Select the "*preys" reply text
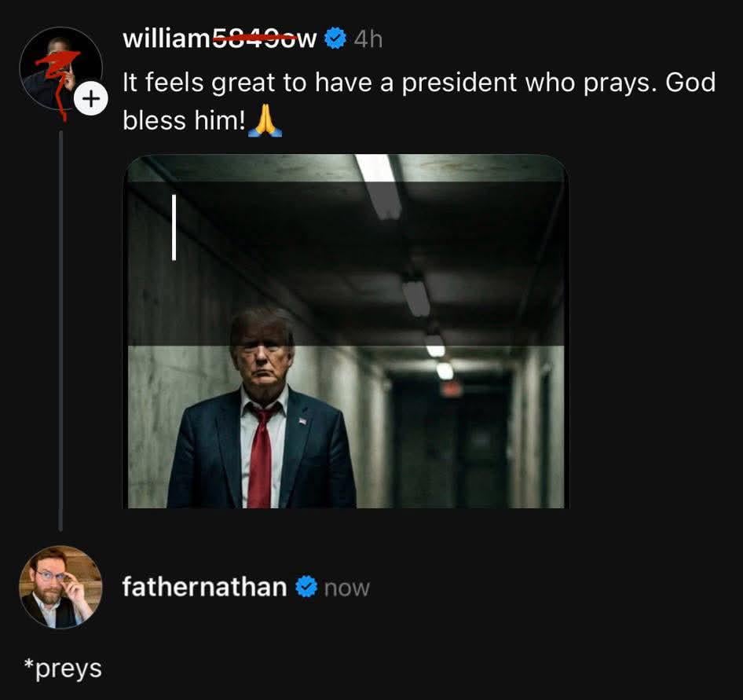The height and width of the screenshot is (700, 743). [63, 669]
